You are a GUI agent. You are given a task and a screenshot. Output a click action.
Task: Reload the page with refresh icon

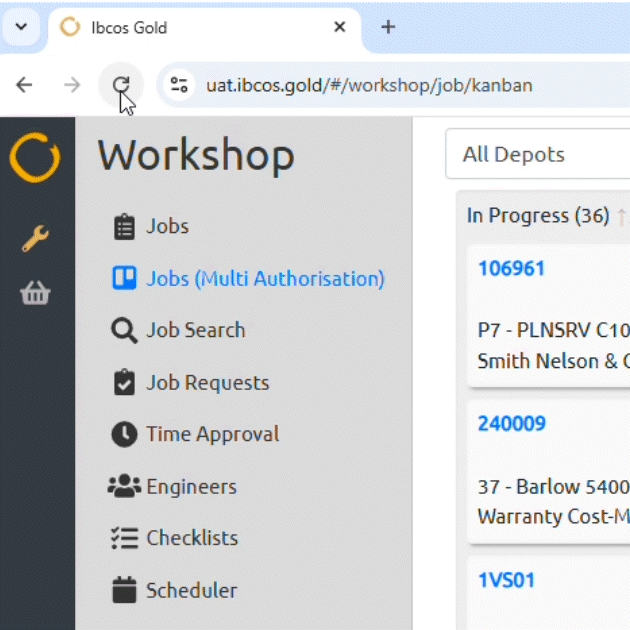(x=121, y=85)
